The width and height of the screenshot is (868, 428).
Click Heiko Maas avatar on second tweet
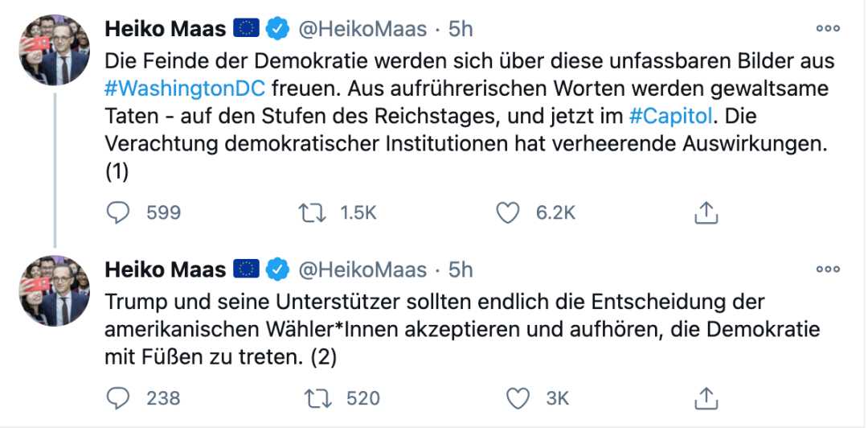pyautogui.click(x=54, y=290)
